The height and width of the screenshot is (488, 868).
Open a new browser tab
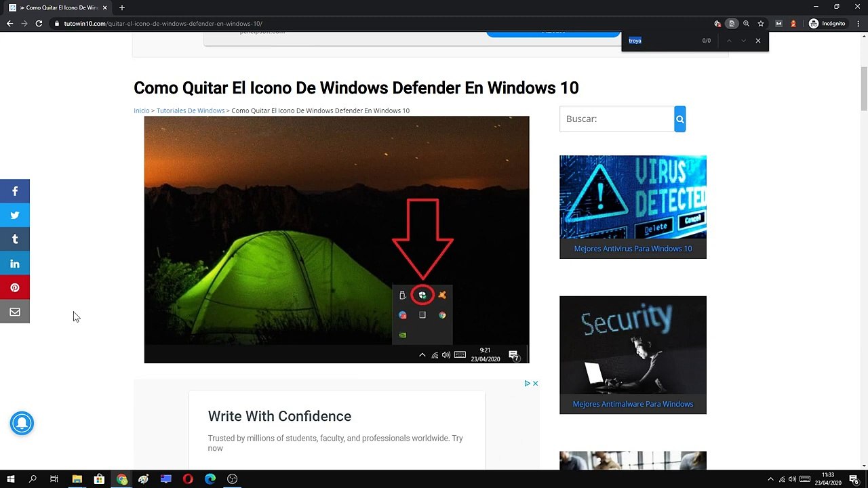click(x=122, y=7)
